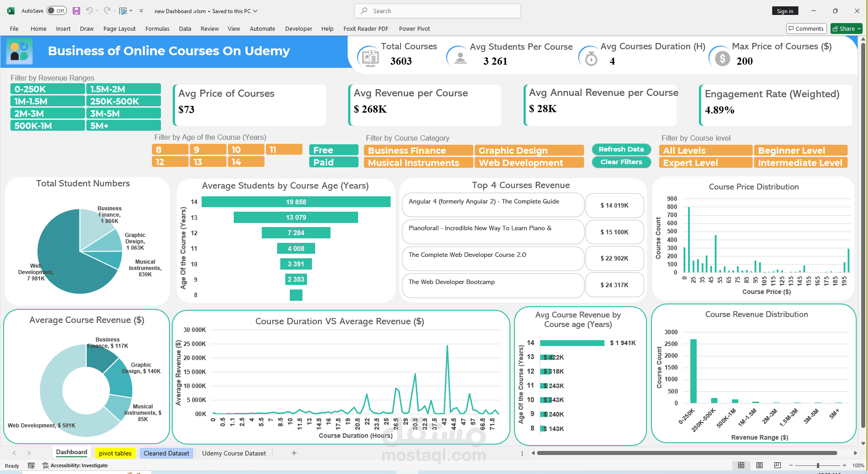Image resolution: width=868 pixels, height=474 pixels.
Task: Switch to the pivot tables sheet
Action: 115,453
